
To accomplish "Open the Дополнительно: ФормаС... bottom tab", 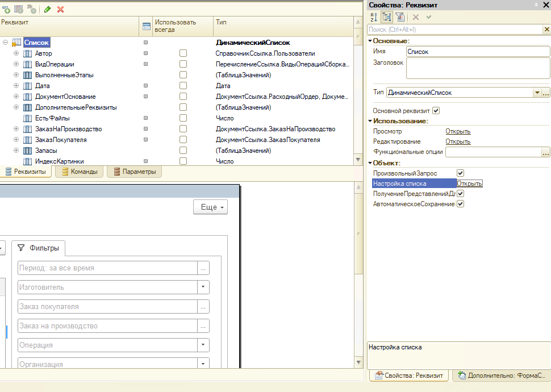I will pyautogui.click(x=502, y=376).
